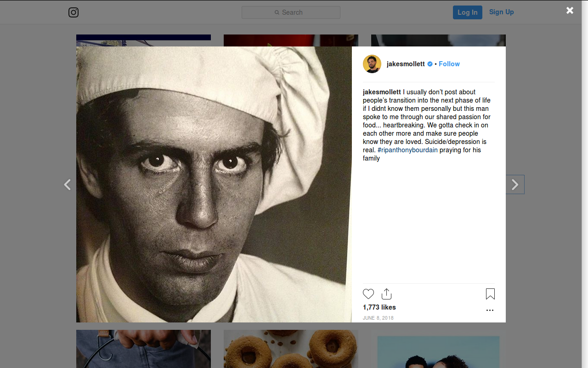Open the three-dots more options menu
The width and height of the screenshot is (588, 368).
(490, 310)
